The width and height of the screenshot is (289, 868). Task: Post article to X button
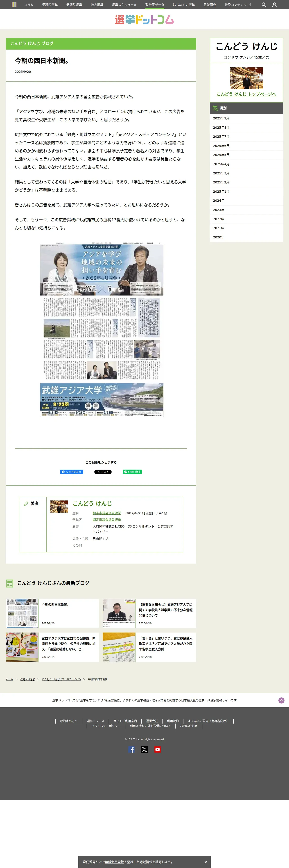(x=103, y=472)
